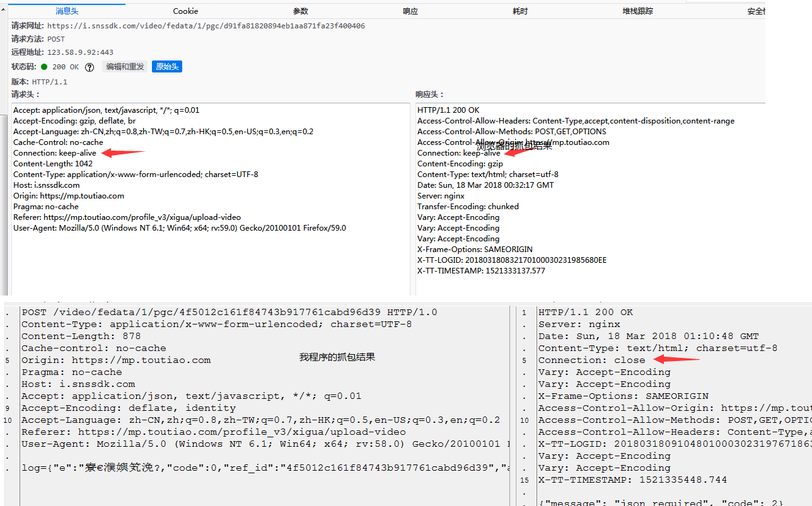Switch to the 响应 tab

[410, 11]
